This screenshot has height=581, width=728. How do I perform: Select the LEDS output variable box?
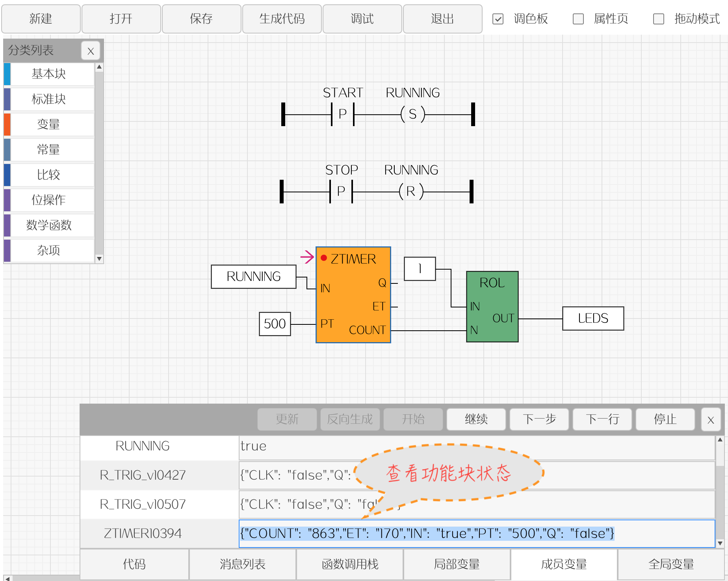coord(593,318)
